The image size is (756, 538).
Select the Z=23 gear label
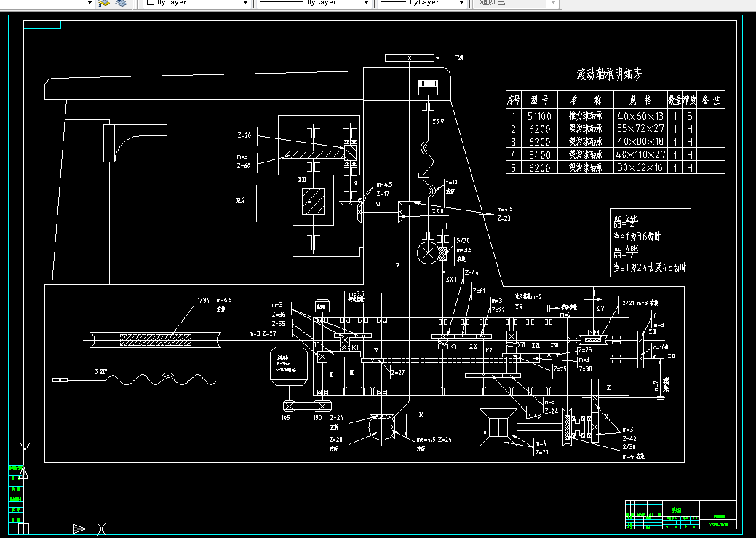(504, 218)
